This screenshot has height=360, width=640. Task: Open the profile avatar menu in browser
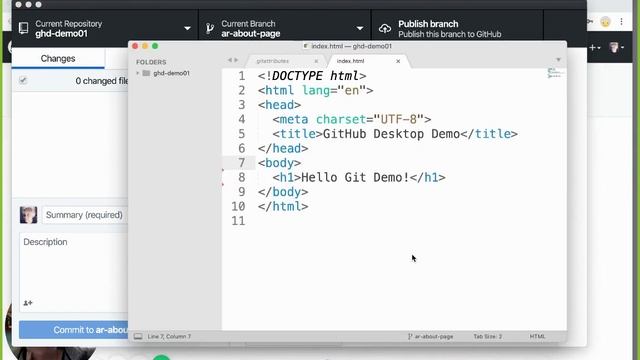click(616, 47)
